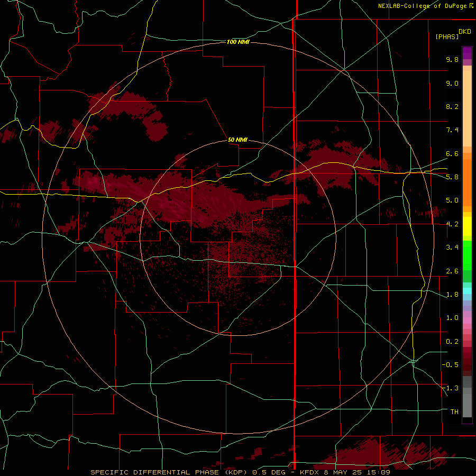Image resolution: width=476 pixels, height=476 pixels.
Task: Click the KFDX radar site identifier
Action: click(x=309, y=472)
